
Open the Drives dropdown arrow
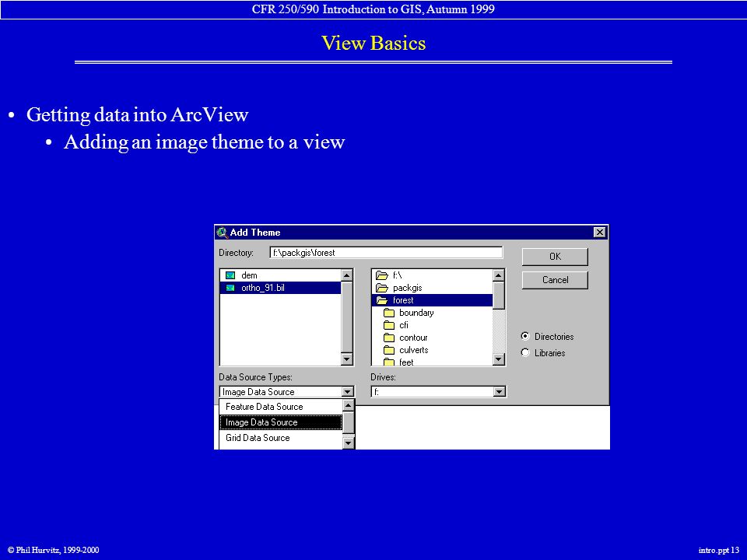pyautogui.click(x=500, y=391)
